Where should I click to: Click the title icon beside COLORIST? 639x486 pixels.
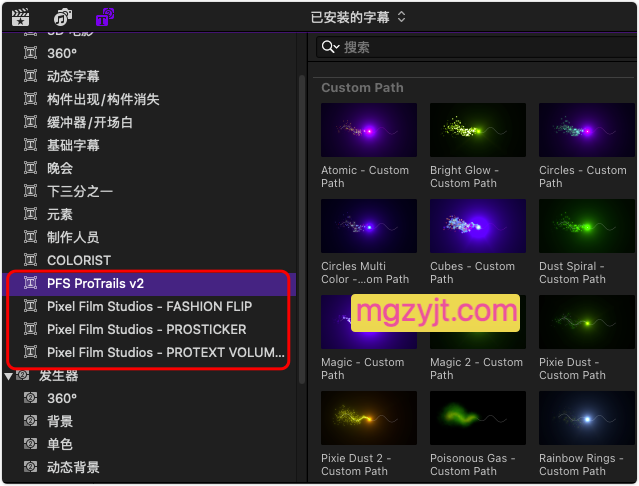coord(31,259)
